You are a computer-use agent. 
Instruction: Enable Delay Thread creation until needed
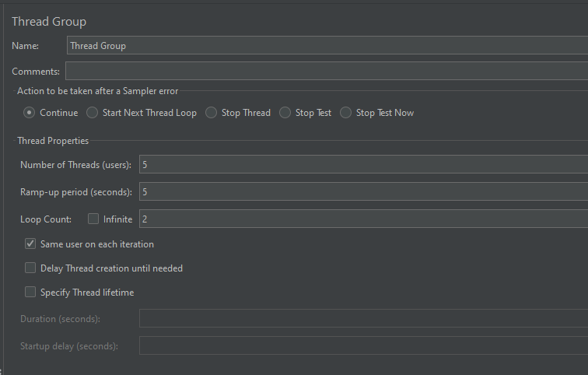[30, 268]
